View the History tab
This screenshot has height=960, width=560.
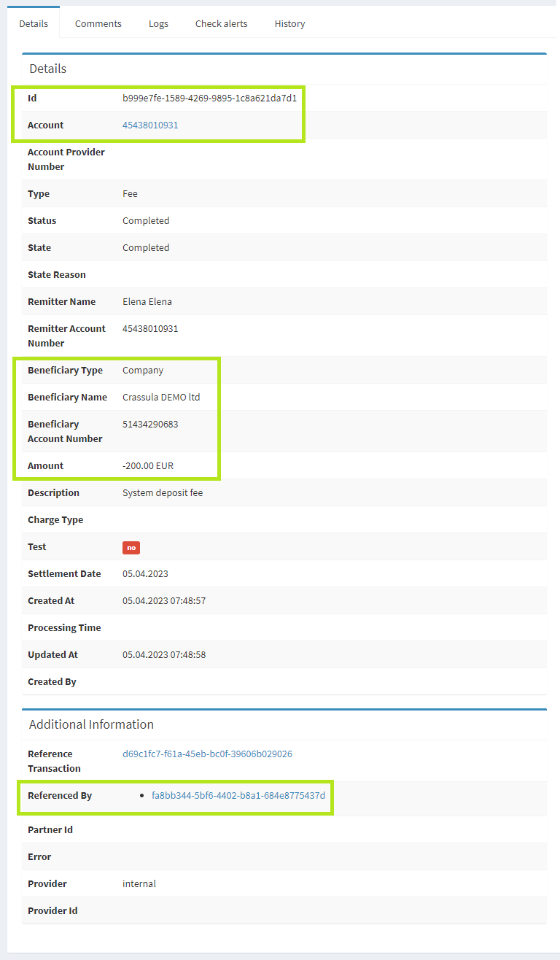click(x=289, y=23)
